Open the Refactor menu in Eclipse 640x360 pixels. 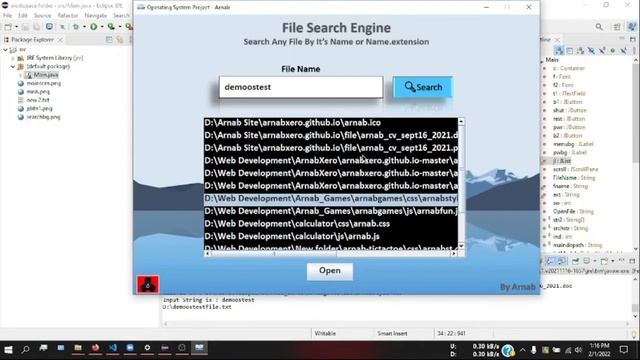point(68,16)
